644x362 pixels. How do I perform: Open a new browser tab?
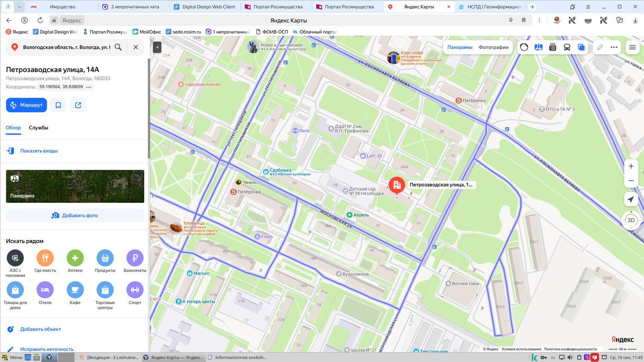[x=532, y=7]
